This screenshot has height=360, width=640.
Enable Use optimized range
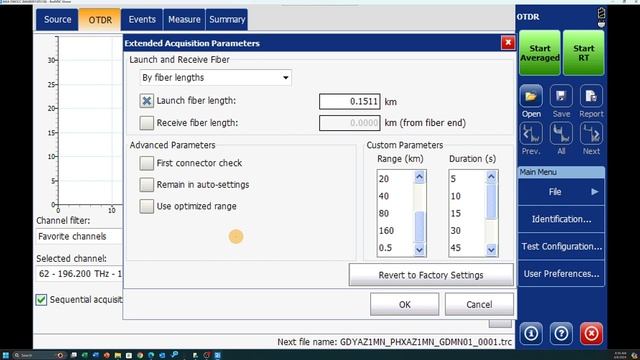[147, 207]
